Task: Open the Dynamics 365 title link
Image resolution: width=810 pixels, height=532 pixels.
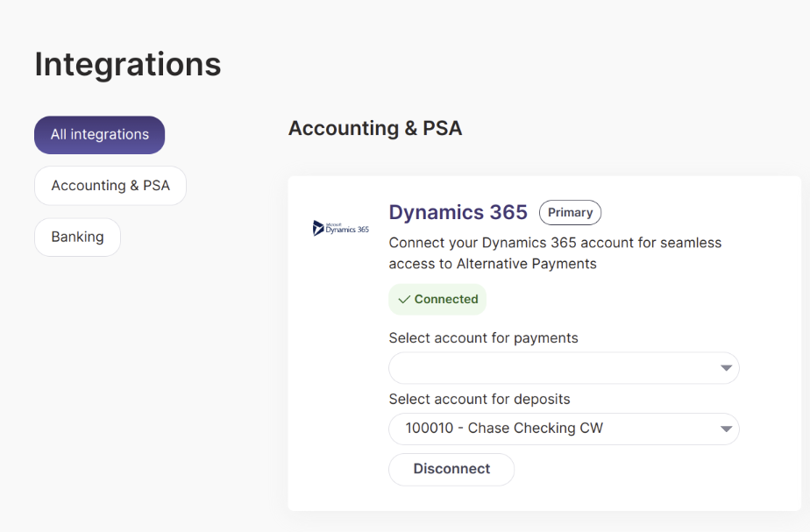Action: point(458,212)
